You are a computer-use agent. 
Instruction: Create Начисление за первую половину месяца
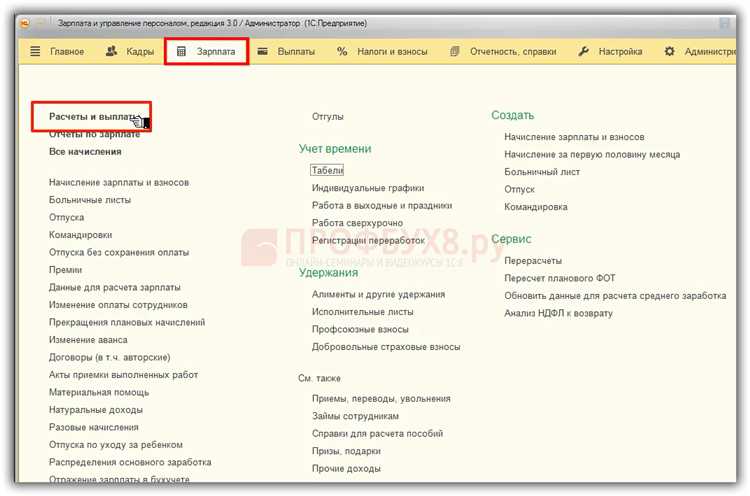coord(592,154)
